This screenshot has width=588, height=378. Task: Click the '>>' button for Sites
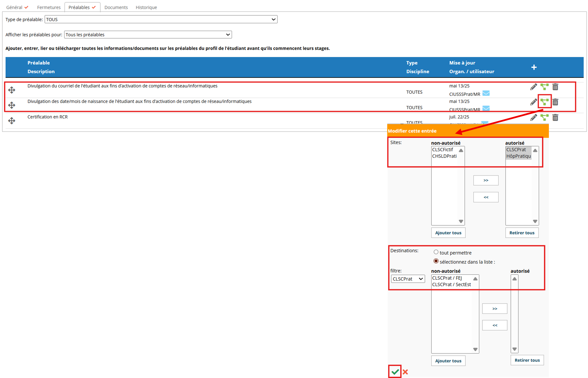pyautogui.click(x=486, y=180)
